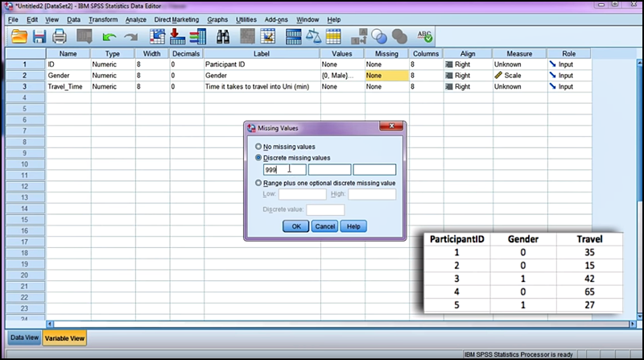Click the Discrete value input field
The image size is (644, 360).
325,209
